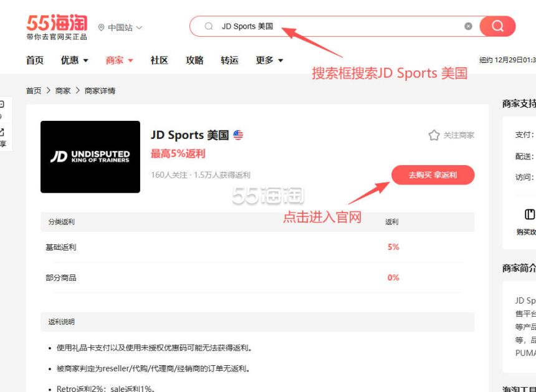The image size is (536, 392).
Task: Open the 购买攻略 guide icon
Action: point(530,214)
